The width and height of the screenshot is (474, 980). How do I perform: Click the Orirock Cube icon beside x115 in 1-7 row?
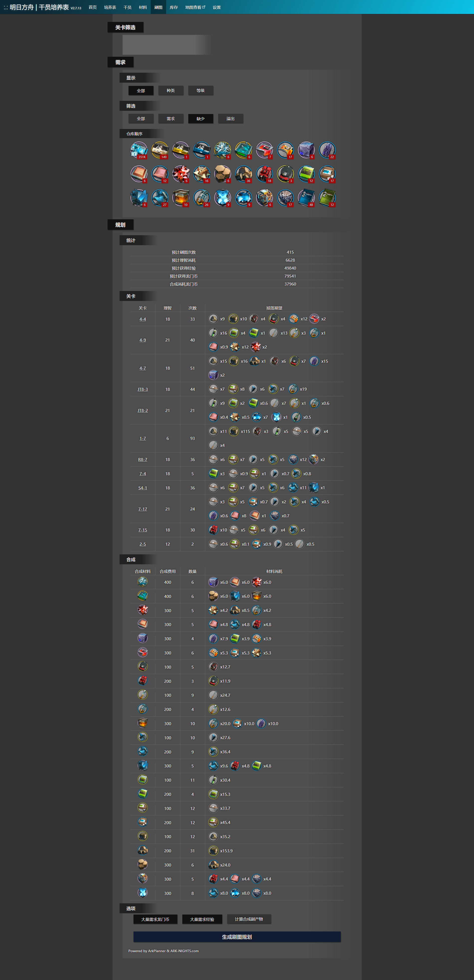[x=234, y=431]
